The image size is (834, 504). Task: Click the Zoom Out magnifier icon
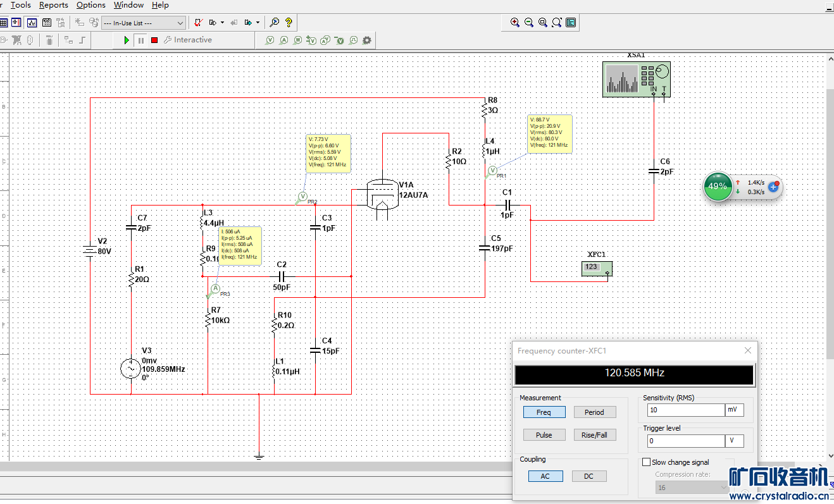(x=529, y=22)
